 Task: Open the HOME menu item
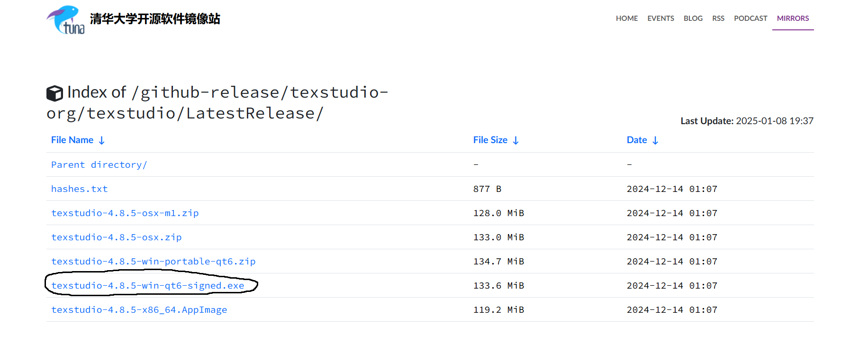627,18
